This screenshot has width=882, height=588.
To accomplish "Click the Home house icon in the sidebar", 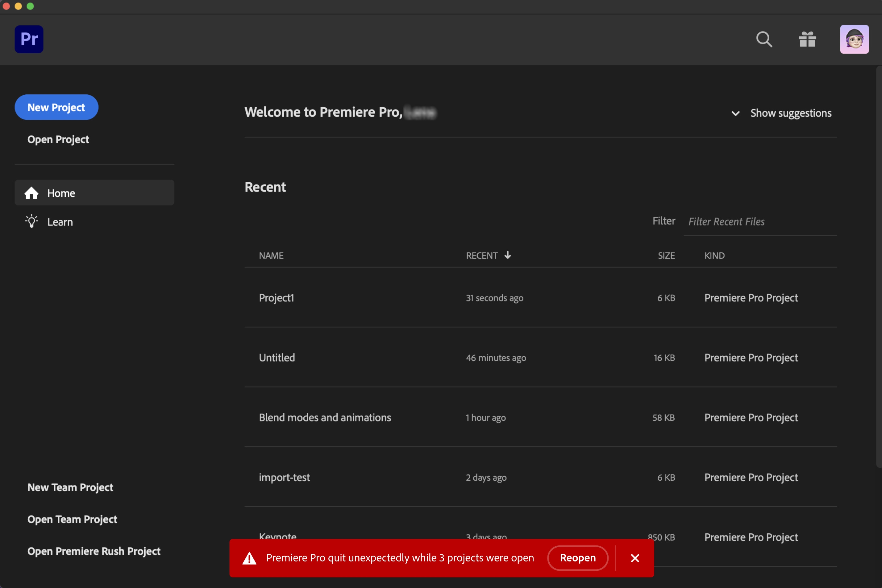I will click(31, 193).
